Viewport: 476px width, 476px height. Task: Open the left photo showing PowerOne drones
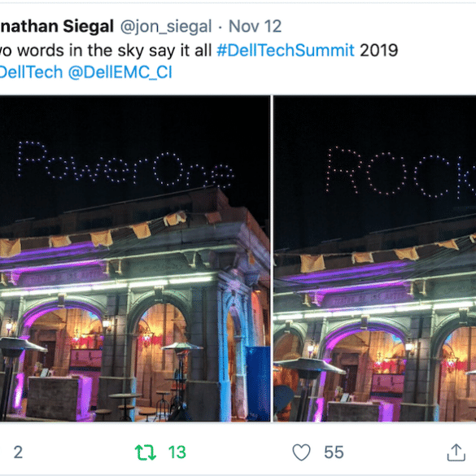[x=135, y=258]
